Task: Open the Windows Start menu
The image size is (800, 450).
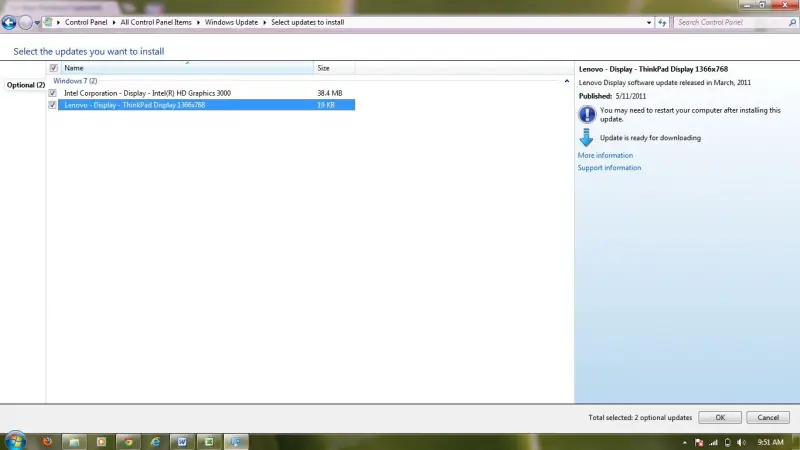Action: [15, 441]
